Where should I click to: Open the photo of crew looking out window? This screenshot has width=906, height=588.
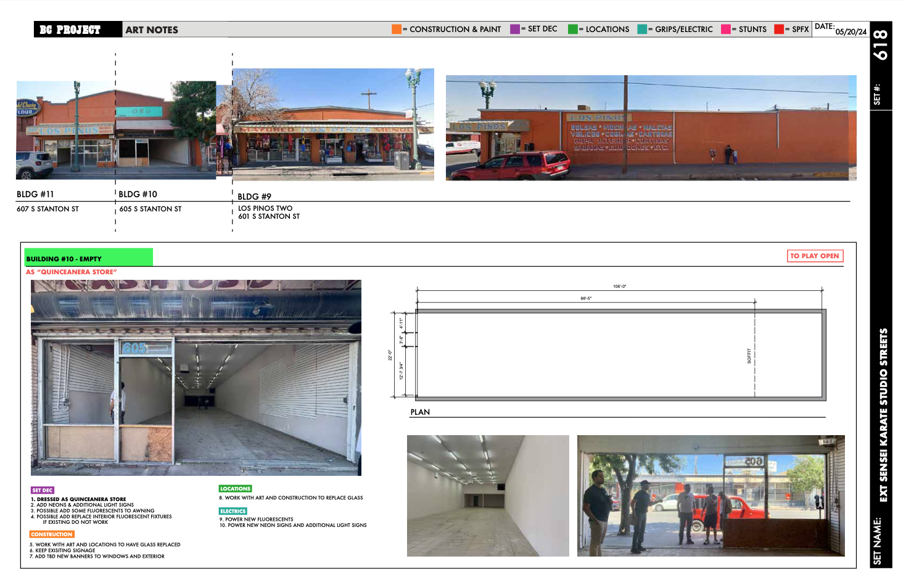point(711,496)
